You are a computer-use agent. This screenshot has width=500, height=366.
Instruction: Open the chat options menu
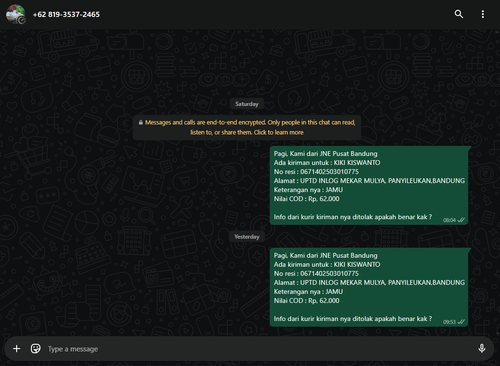pyautogui.click(x=483, y=14)
